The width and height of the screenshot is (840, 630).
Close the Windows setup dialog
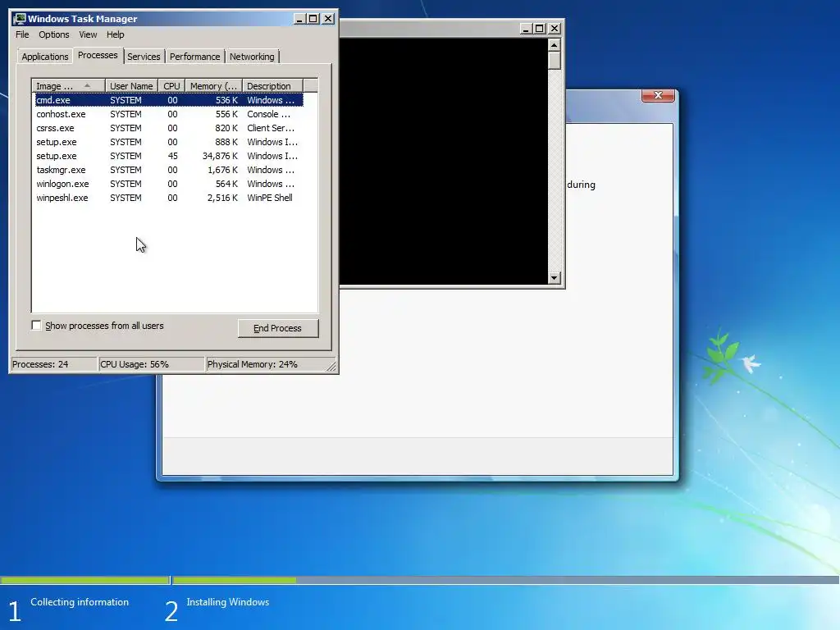(x=658, y=95)
